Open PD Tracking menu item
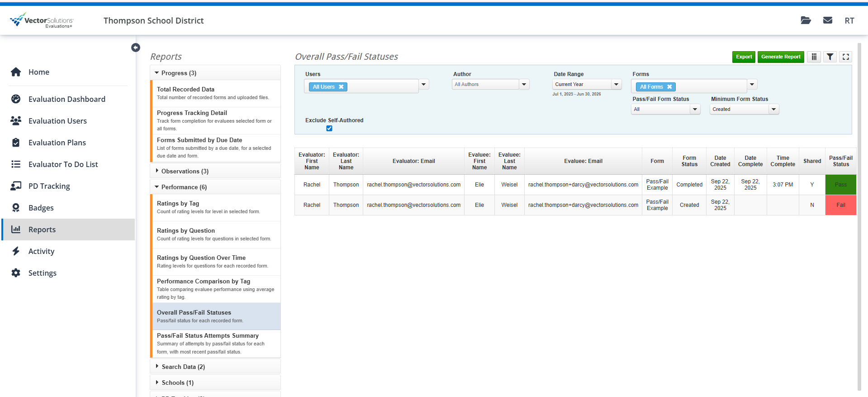Viewport: 868px width, 397px height. pyautogui.click(x=49, y=186)
